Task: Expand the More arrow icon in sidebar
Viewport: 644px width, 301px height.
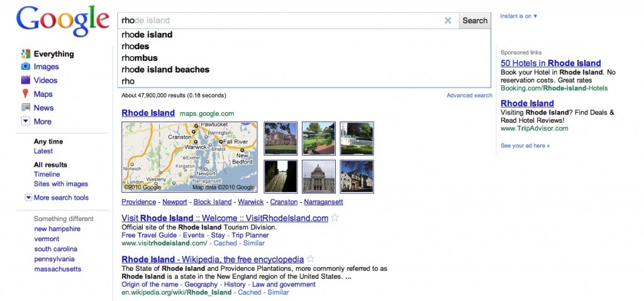Action: pos(25,122)
